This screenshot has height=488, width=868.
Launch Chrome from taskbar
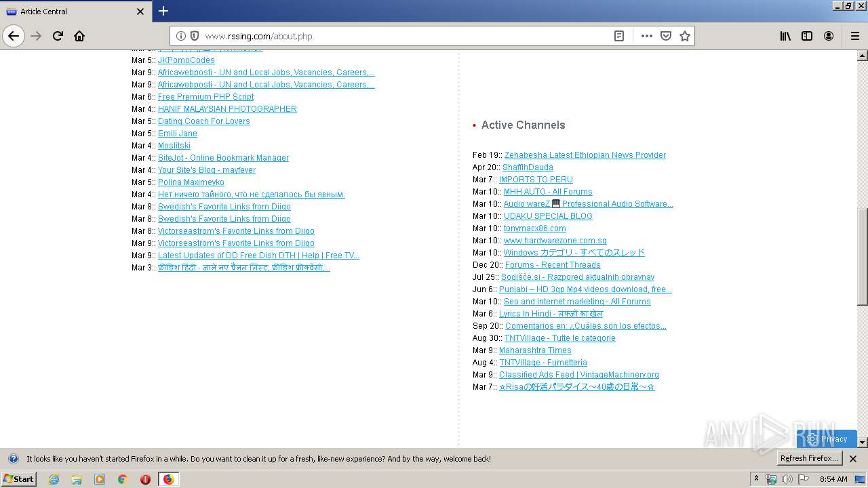pos(123,479)
